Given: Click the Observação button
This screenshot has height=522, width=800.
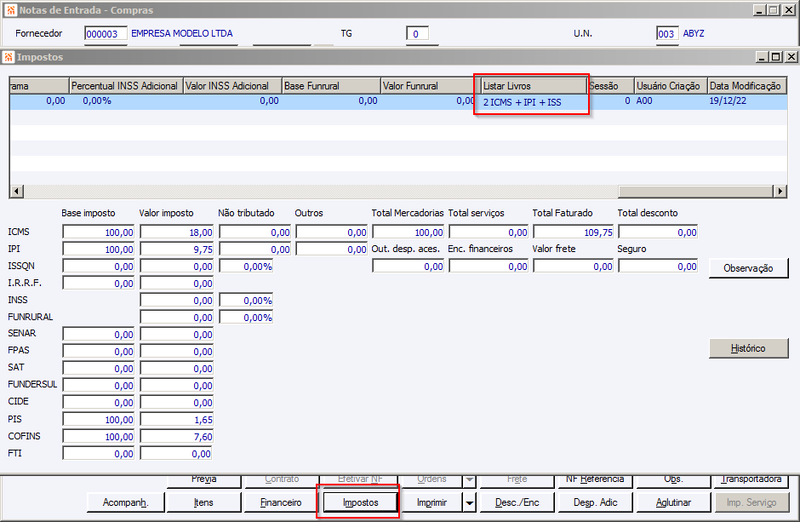Looking at the screenshot, I should click(748, 268).
